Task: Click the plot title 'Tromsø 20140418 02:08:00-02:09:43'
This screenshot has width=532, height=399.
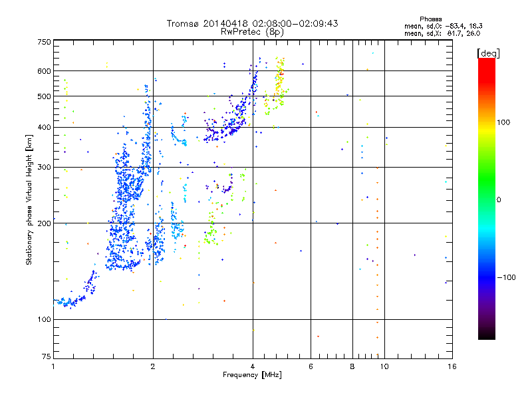Action: tap(252, 23)
